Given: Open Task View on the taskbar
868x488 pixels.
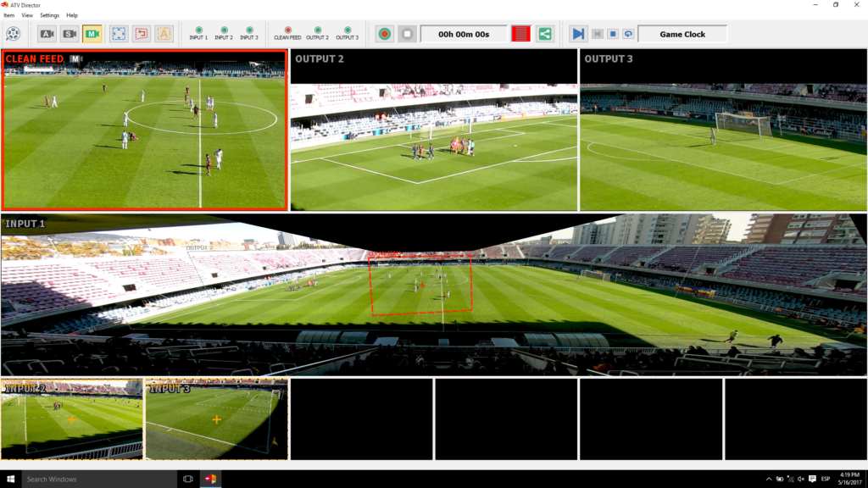Looking at the screenshot, I should pos(187,480).
